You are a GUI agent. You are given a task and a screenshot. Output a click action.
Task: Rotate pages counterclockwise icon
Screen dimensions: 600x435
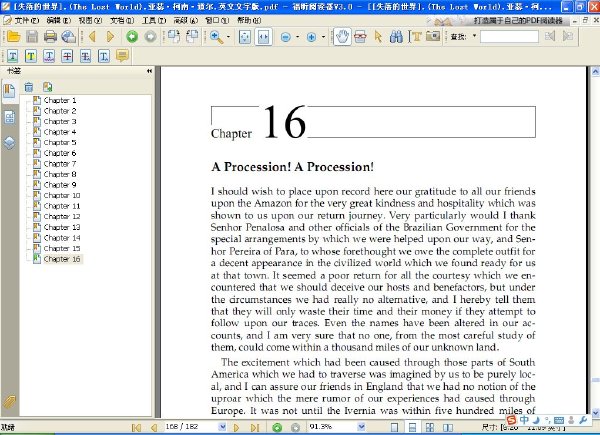[x=192, y=37]
